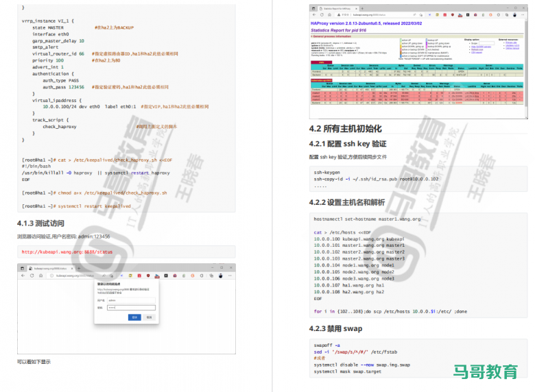535x392 pixels.
Task: Click the cancel button beside the blue login button
Action: tap(149, 317)
